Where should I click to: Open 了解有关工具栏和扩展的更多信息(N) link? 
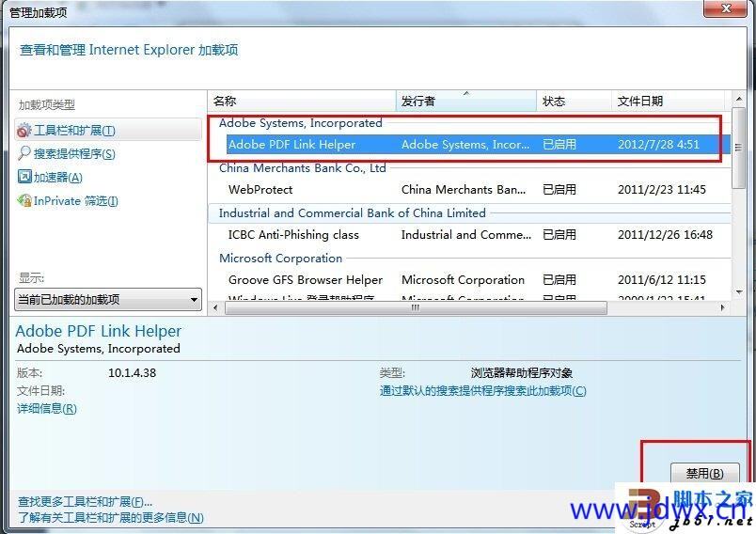point(111,518)
